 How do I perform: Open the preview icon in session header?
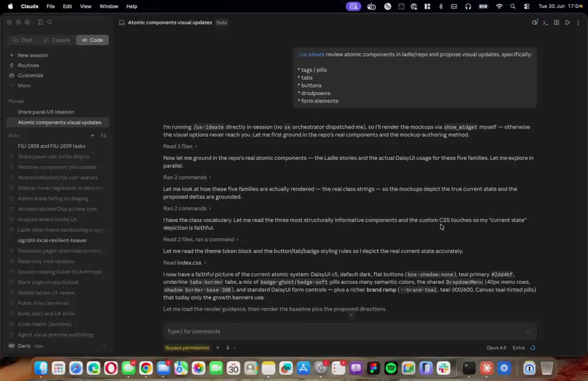point(534,22)
